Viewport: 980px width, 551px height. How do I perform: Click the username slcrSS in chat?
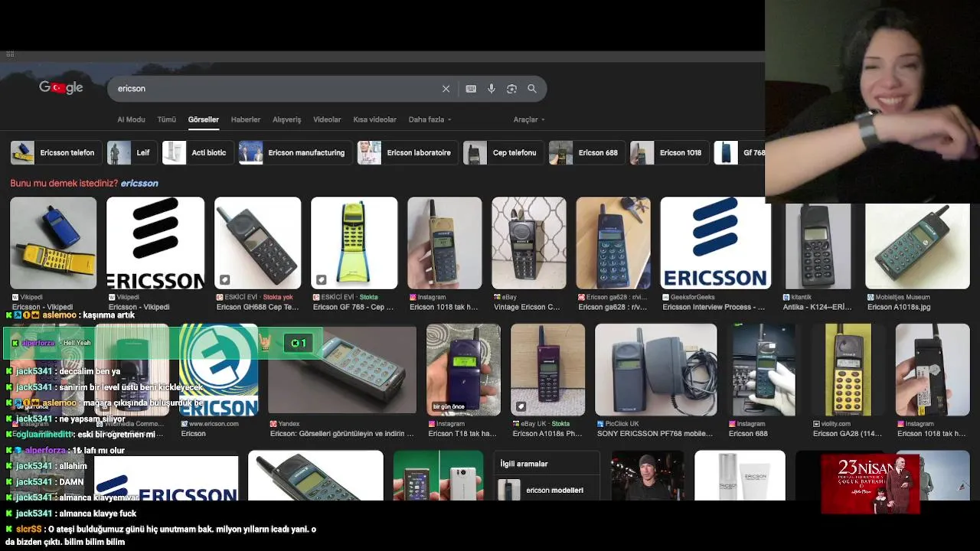(x=29, y=530)
